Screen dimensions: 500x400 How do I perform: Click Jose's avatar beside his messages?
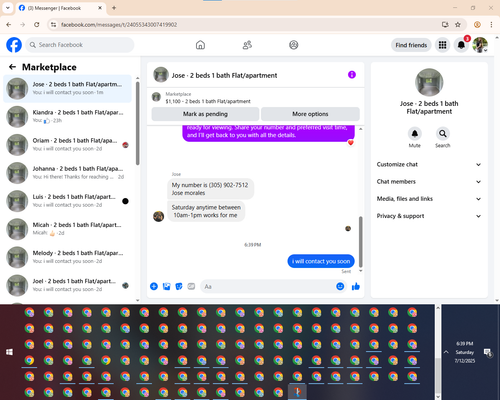pyautogui.click(x=158, y=216)
